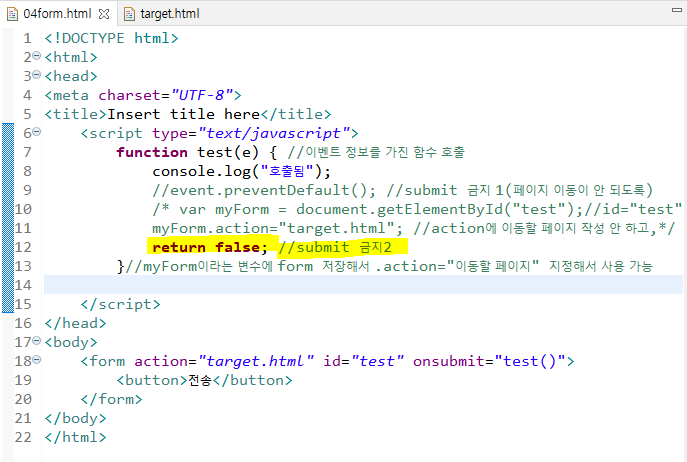Click the closing </html> tag
The height and width of the screenshot is (462, 687).
tap(75, 437)
